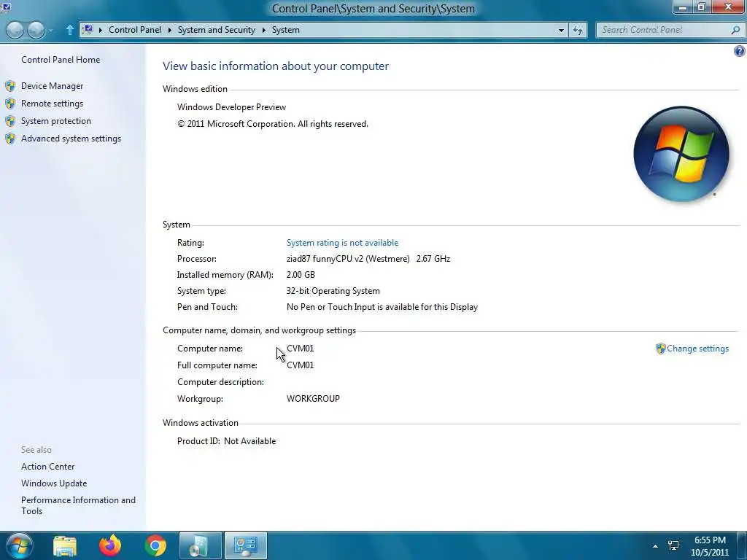This screenshot has width=747, height=560.
Task: Launch Firefox from the taskbar
Action: pyautogui.click(x=110, y=545)
